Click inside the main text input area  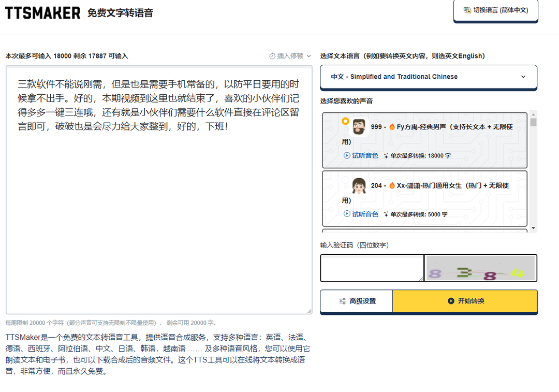click(x=159, y=190)
